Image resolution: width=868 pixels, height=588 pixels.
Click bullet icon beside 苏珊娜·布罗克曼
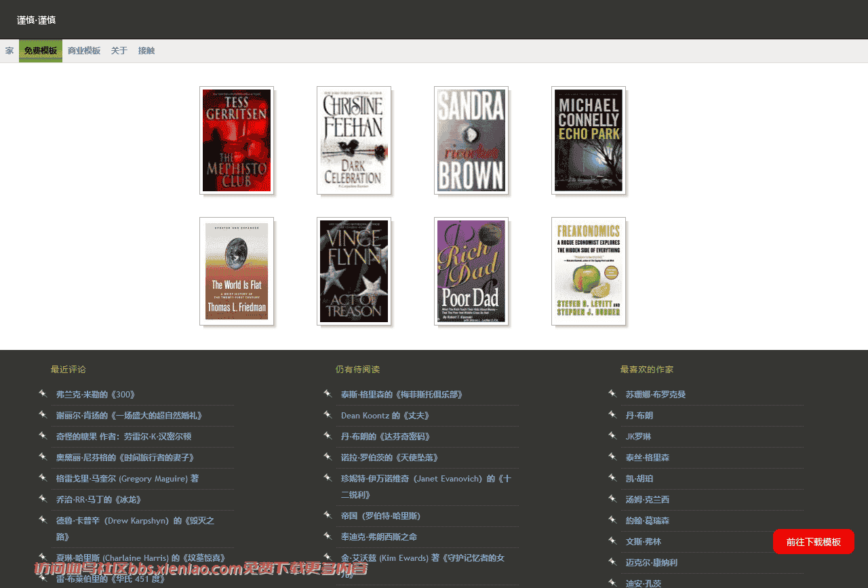[612, 393]
